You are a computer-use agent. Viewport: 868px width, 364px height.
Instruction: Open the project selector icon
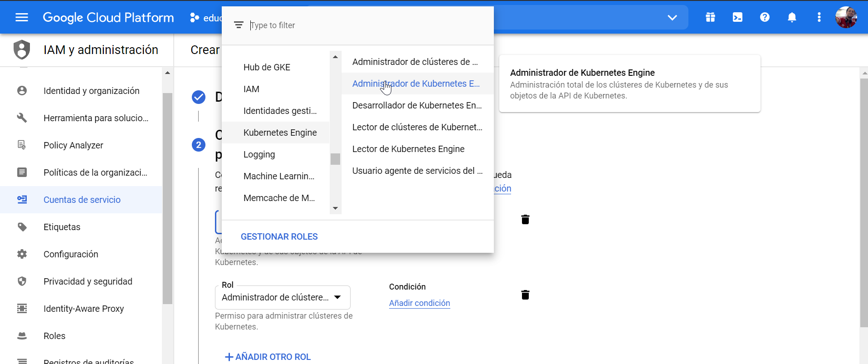coord(195,18)
